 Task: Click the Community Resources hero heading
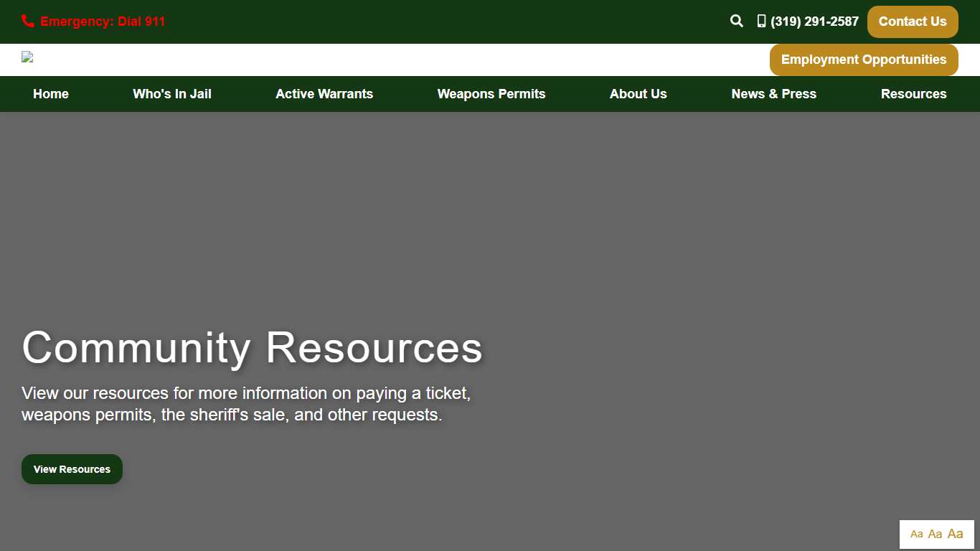tap(252, 348)
